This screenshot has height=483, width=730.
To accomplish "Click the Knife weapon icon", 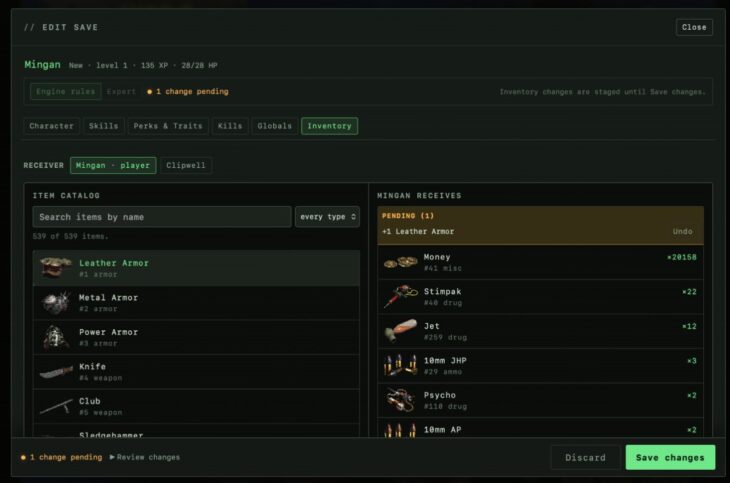I will pos(56,372).
